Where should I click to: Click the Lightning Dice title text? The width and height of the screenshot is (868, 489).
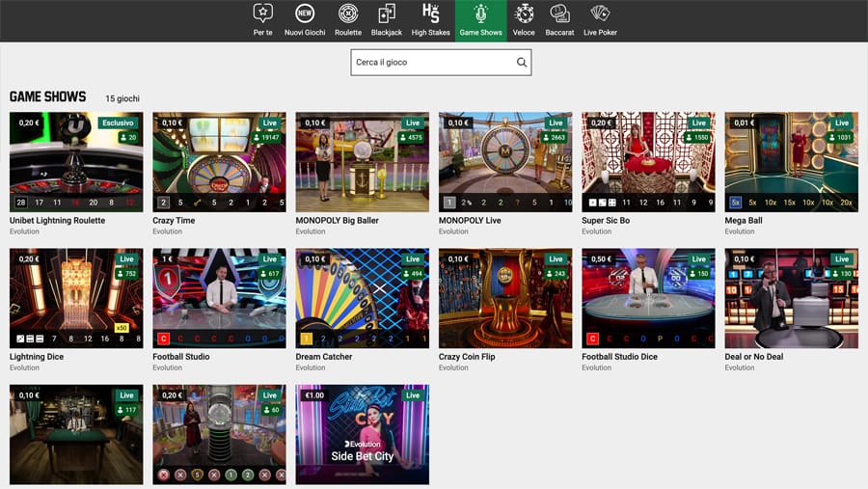pos(37,357)
